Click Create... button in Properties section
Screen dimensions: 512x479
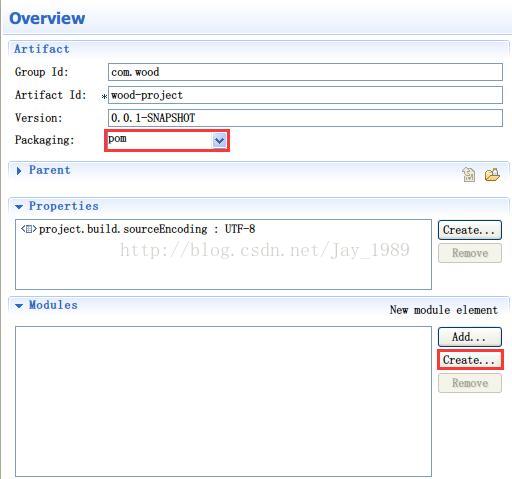(x=470, y=230)
